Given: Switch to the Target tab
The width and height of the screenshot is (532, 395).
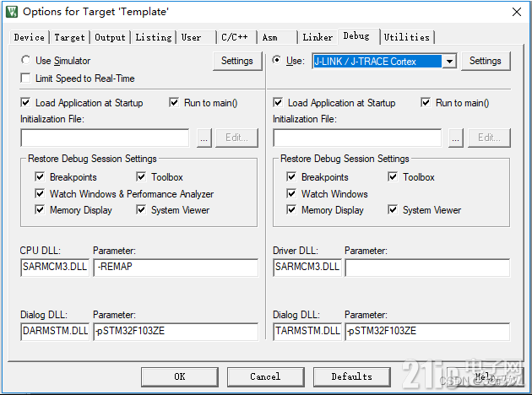Looking at the screenshot, I should (69, 37).
